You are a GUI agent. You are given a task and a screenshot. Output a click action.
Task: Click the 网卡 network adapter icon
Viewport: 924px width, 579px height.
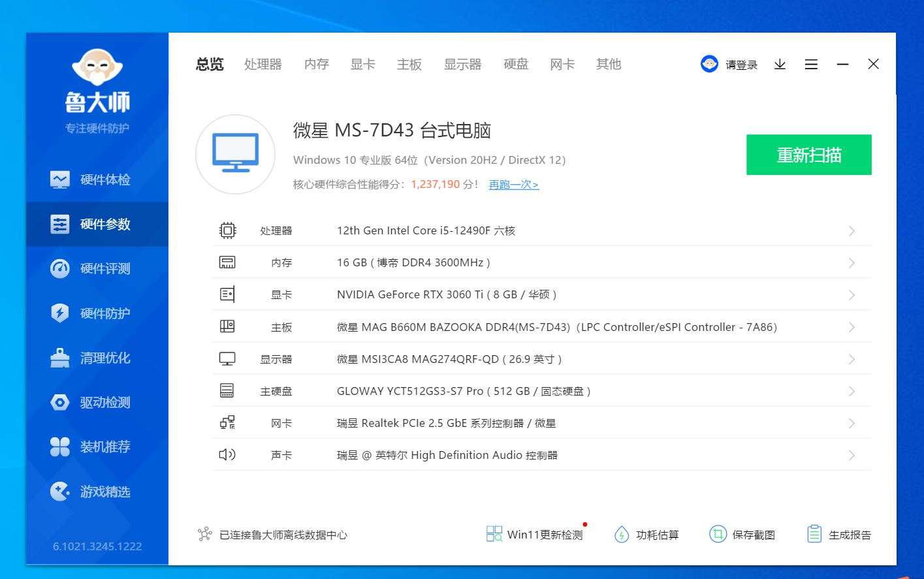click(x=227, y=422)
